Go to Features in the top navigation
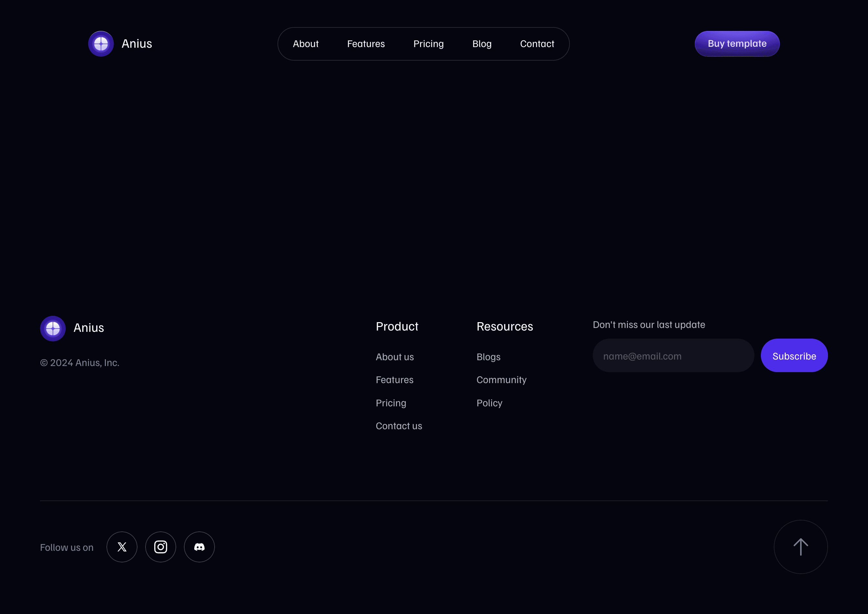868x614 pixels. [366, 44]
